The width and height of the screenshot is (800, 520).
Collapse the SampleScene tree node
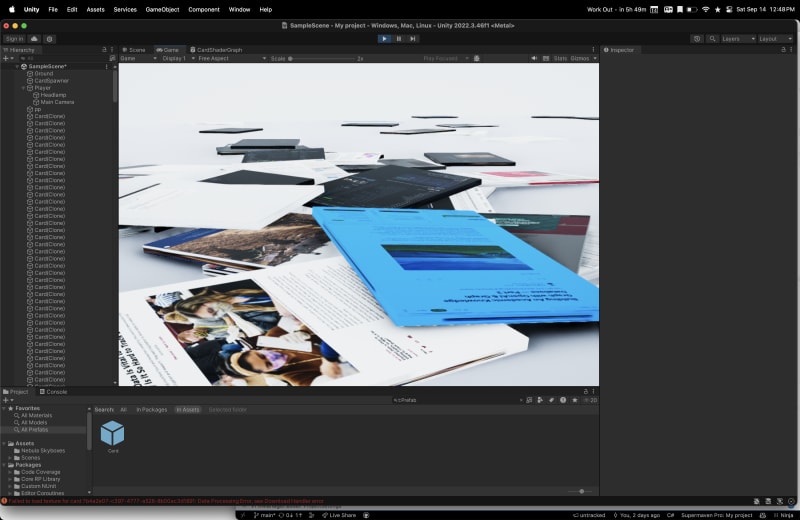point(17,66)
